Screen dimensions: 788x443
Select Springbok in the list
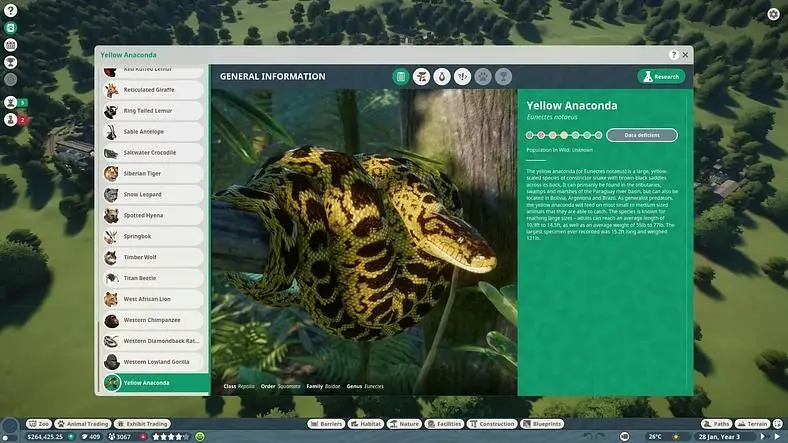click(153, 236)
